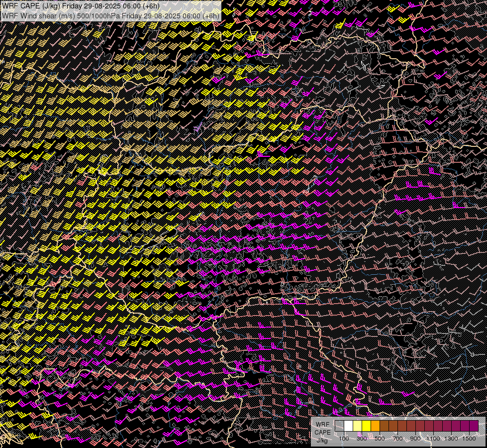The width and height of the screenshot is (487, 448).
Task: Click the WRF CAPE title line
Action: 81,6
